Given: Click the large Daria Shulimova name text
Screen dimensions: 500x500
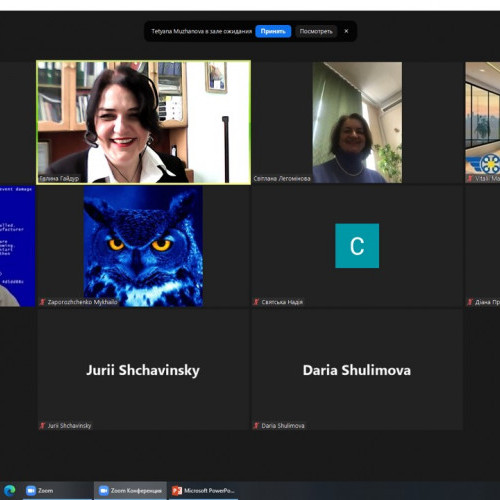Looking at the screenshot, I should 357,370.
